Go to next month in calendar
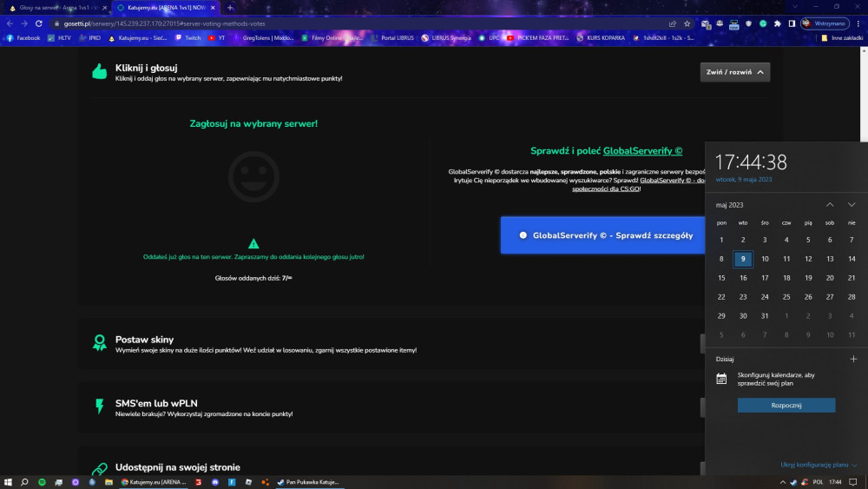Image resolution: width=868 pixels, height=489 pixels. tap(852, 205)
